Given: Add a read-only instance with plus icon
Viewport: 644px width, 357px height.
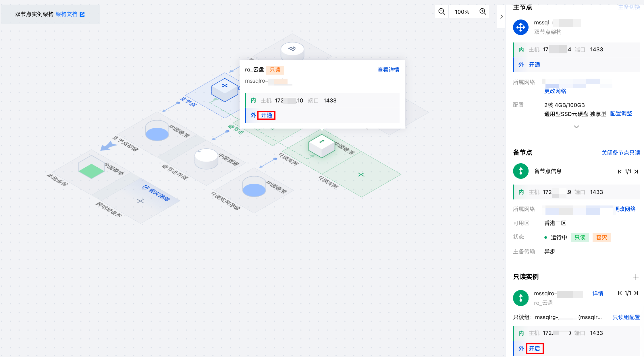Looking at the screenshot, I should tap(636, 277).
